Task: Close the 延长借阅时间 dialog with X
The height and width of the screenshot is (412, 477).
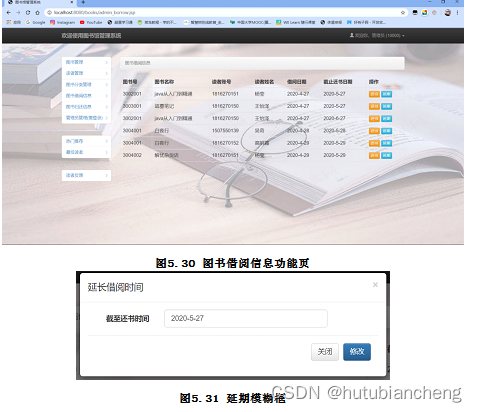Action: [375, 285]
